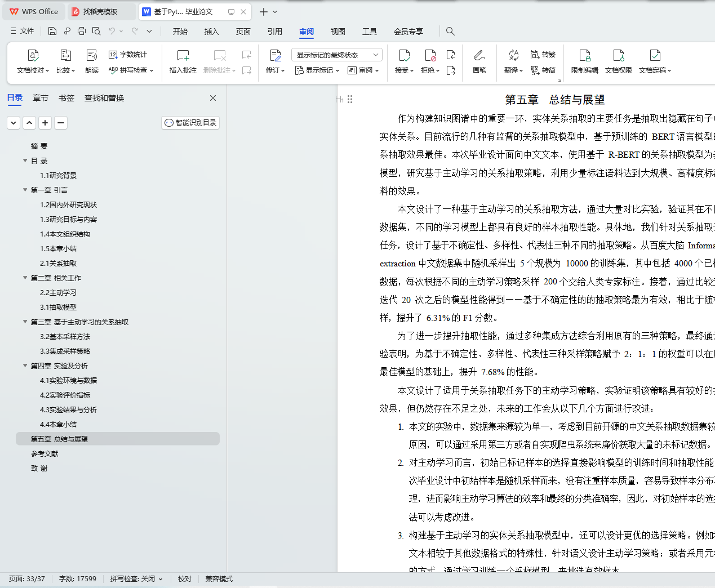Jump to 参考文献 in outline
The width and height of the screenshot is (715, 588).
(x=45, y=453)
